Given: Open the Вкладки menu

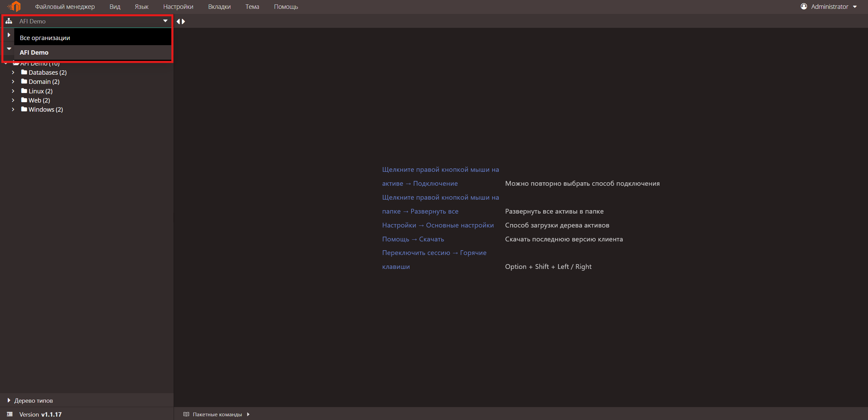Looking at the screenshot, I should 219,7.
